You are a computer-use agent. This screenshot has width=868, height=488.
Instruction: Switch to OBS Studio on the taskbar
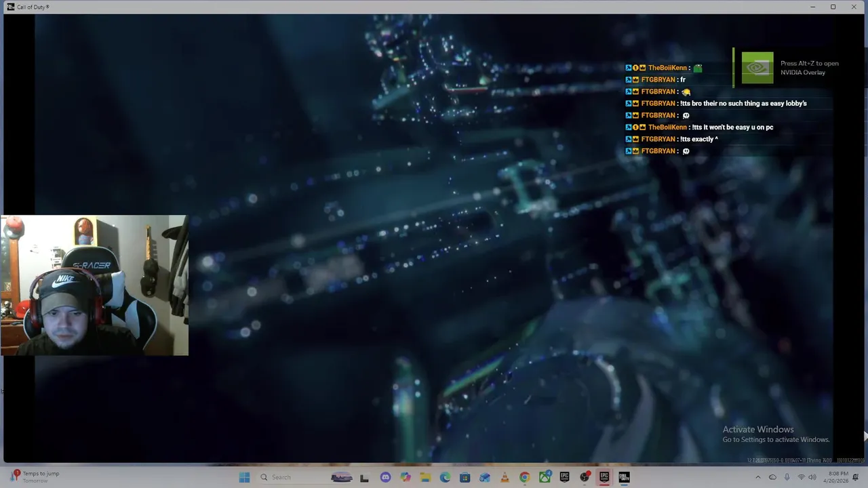pos(584,477)
